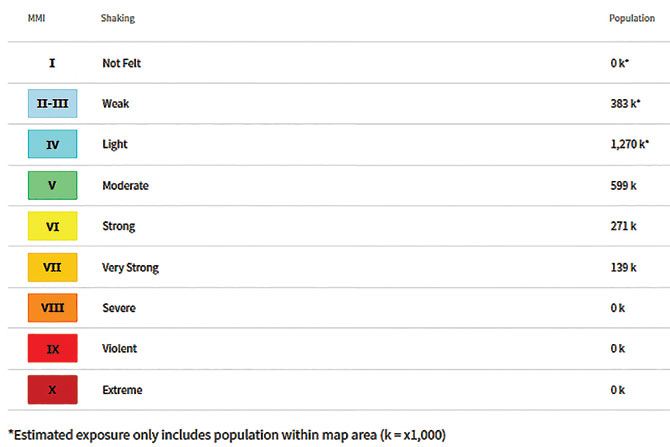The image size is (670, 447).
Task: Click the Shaking column header
Action: tap(118, 19)
